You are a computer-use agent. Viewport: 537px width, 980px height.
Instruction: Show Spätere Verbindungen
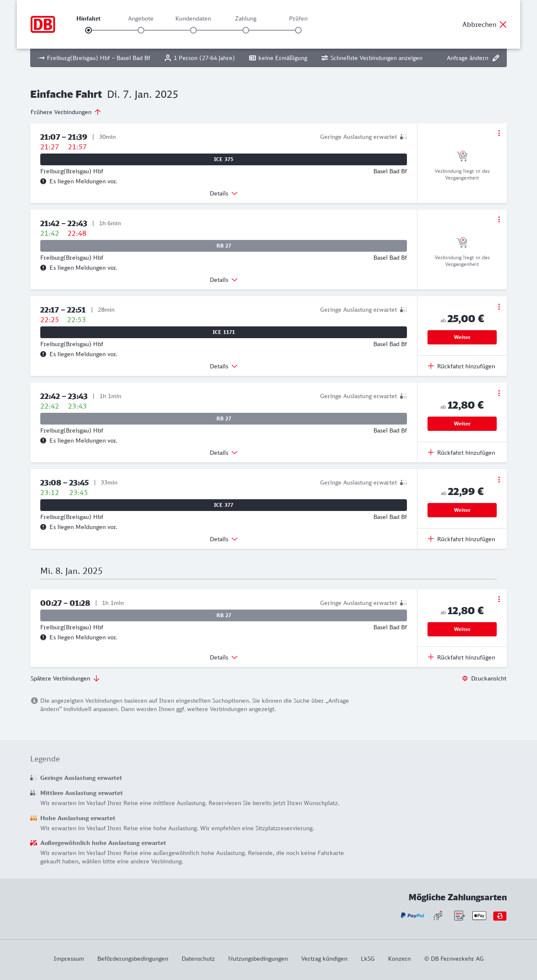(65, 678)
